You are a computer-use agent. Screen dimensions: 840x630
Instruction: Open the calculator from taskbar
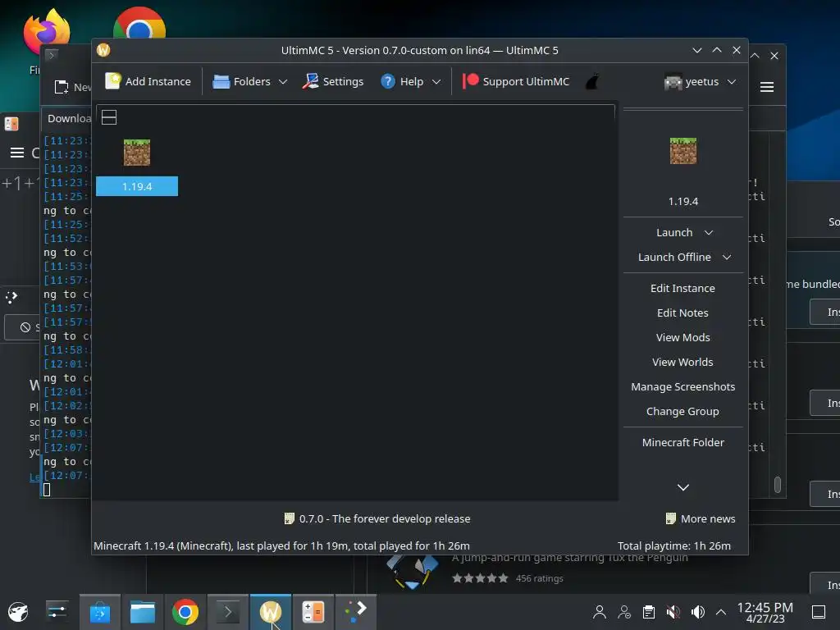tap(313, 612)
